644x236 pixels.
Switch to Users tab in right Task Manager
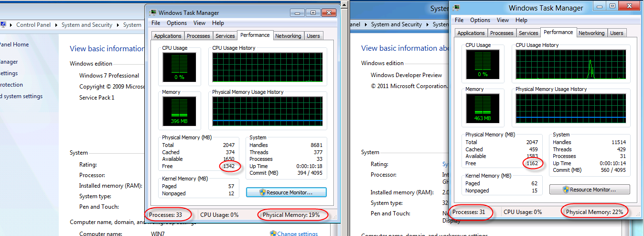coord(617,33)
